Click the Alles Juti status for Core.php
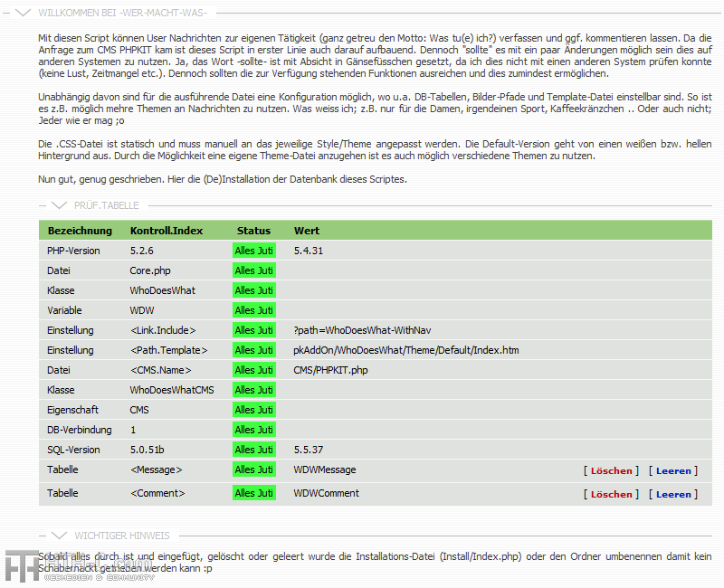724x588 pixels. pyautogui.click(x=254, y=270)
